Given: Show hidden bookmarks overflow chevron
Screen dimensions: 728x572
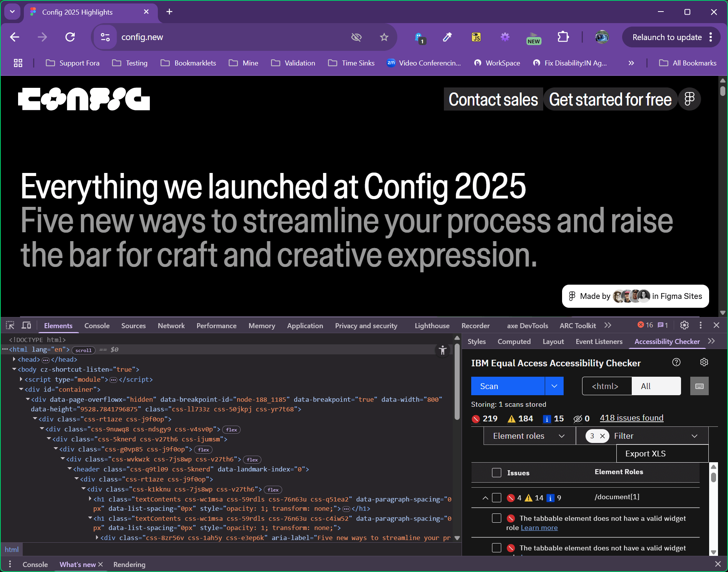Looking at the screenshot, I should [x=631, y=63].
